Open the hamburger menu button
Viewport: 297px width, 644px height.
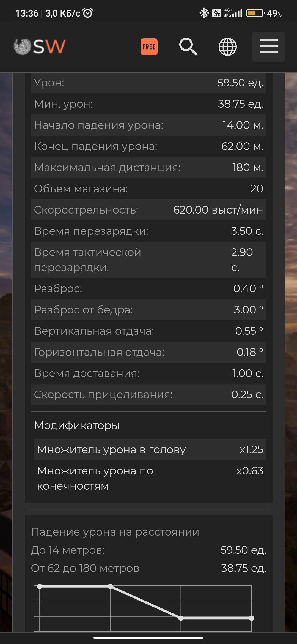coord(268,47)
